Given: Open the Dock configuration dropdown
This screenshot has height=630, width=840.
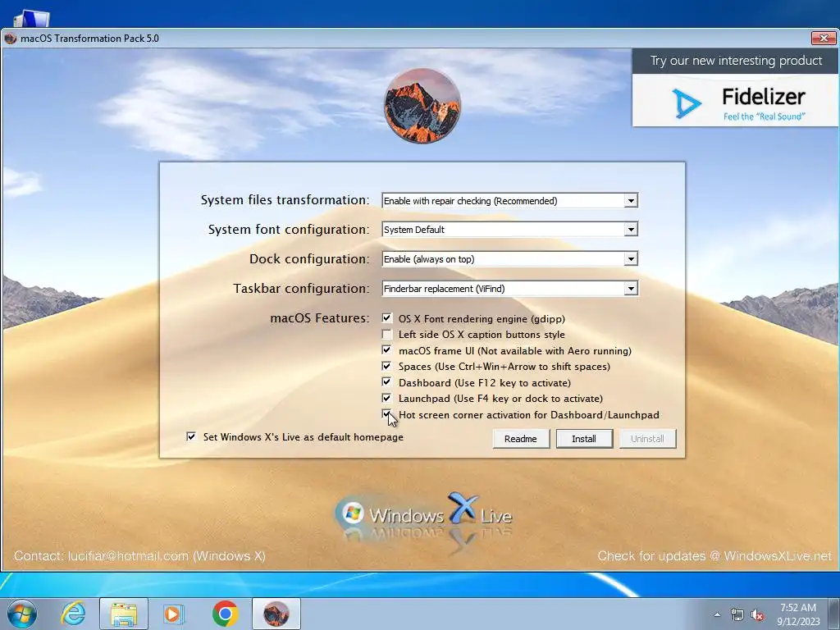Looking at the screenshot, I should (x=509, y=259).
